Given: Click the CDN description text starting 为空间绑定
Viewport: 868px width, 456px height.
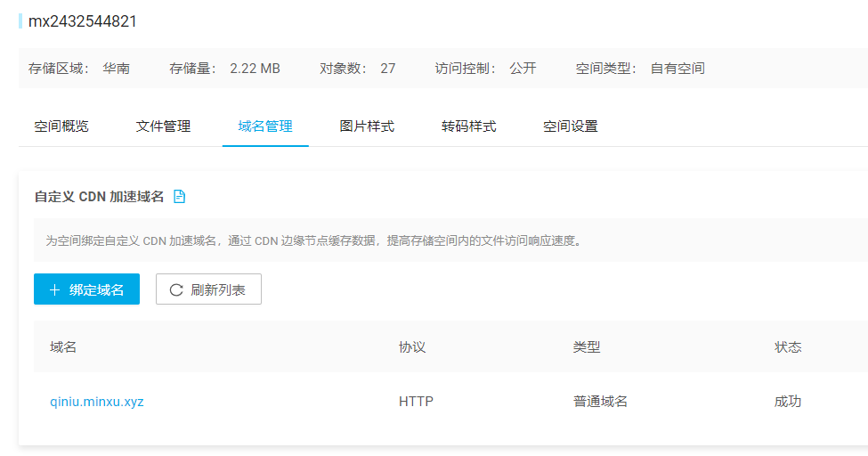Looking at the screenshot, I should click(314, 241).
